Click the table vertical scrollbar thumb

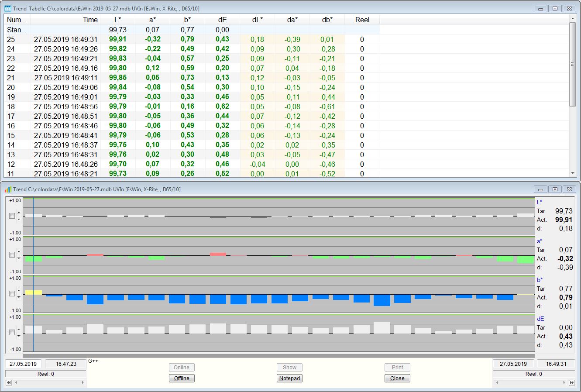coord(573,64)
